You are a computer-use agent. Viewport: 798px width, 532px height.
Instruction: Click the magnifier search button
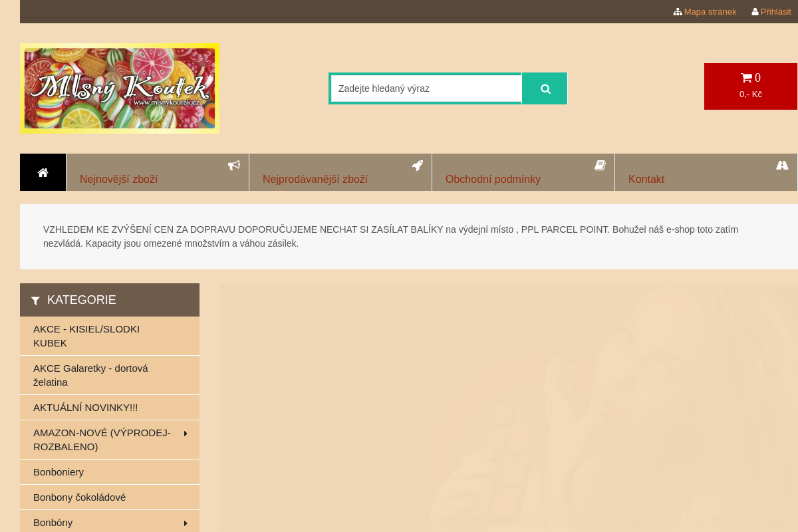click(x=545, y=88)
